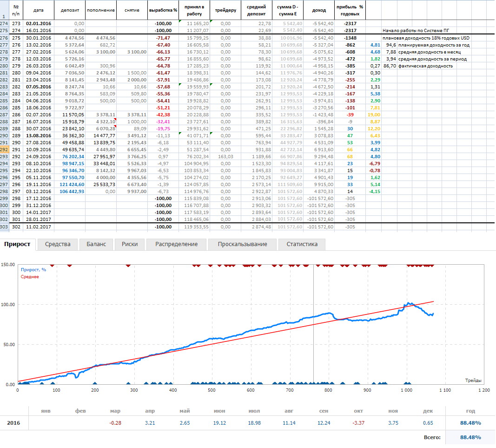Switch to the Средства tab
The width and height of the screenshot is (496, 448).
[58, 244]
